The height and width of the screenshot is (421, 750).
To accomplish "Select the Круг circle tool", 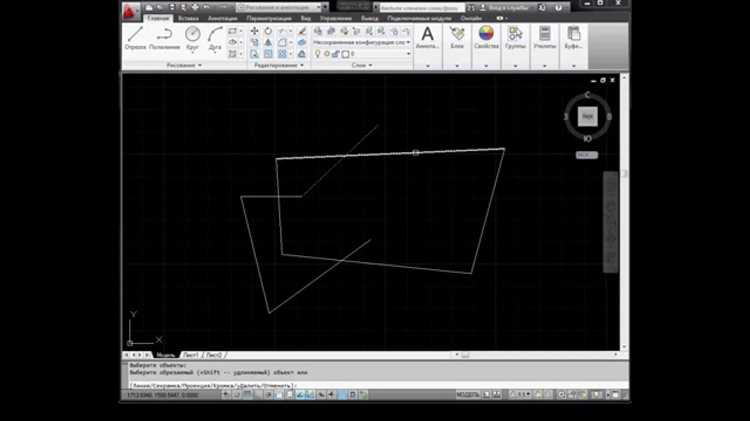I will point(193,38).
